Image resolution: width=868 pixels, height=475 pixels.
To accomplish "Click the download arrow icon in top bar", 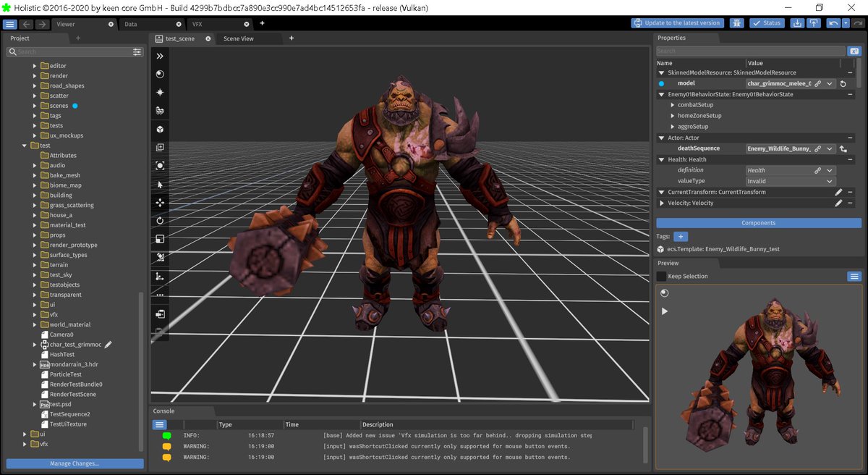I will point(796,23).
